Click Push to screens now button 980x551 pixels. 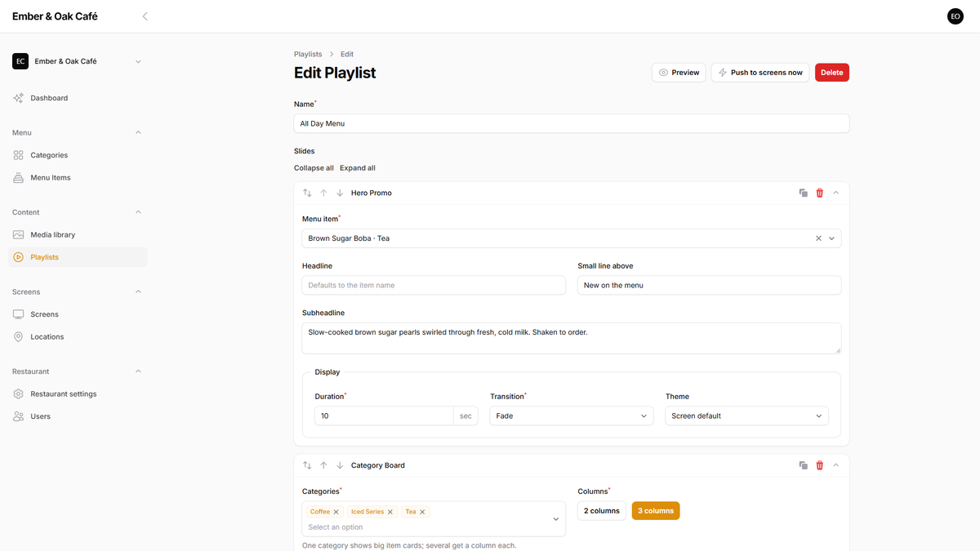[x=760, y=73]
